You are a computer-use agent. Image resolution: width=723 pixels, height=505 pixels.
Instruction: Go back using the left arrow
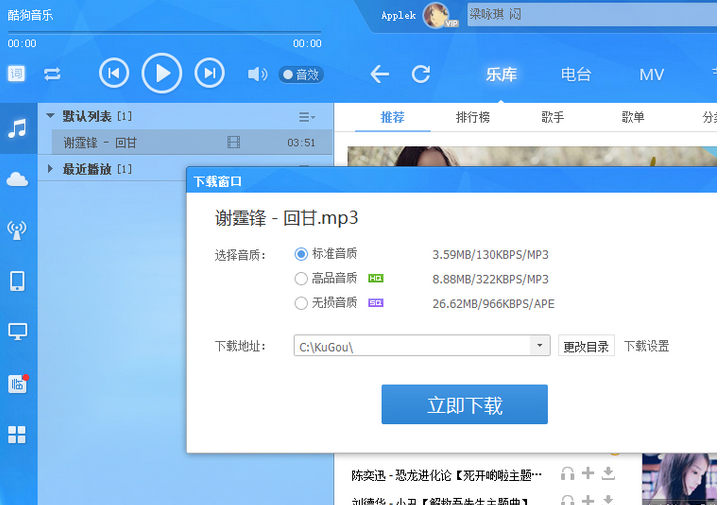coord(379,74)
